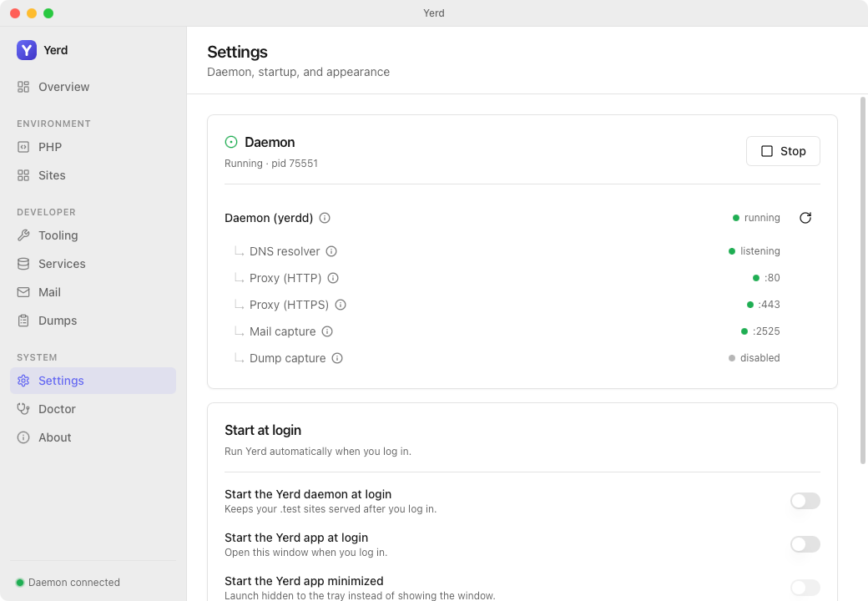This screenshot has width=868, height=601.
Task: Click the refresh icon next to running status
Action: point(805,218)
